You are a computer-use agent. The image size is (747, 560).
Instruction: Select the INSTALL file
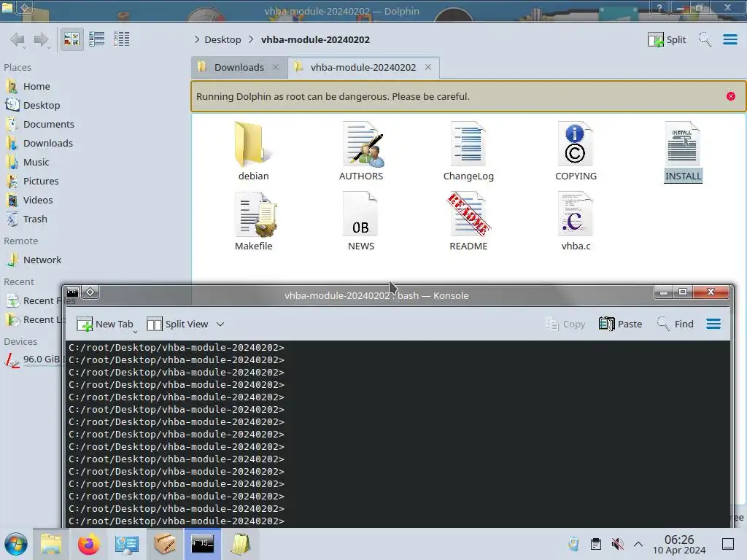click(x=683, y=152)
